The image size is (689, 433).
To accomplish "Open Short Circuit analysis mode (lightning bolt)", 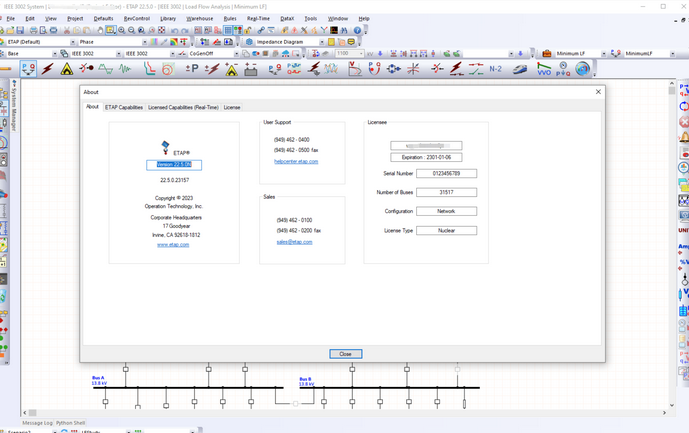I will (47, 69).
